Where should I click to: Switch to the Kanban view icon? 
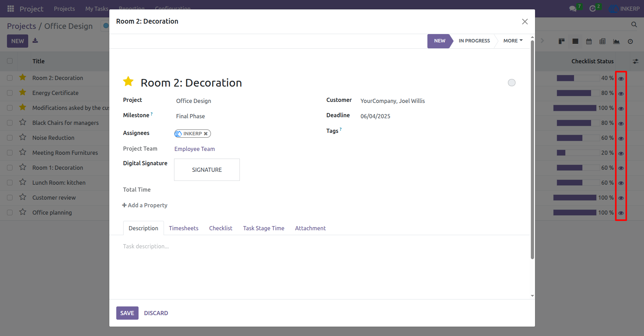click(x=561, y=41)
